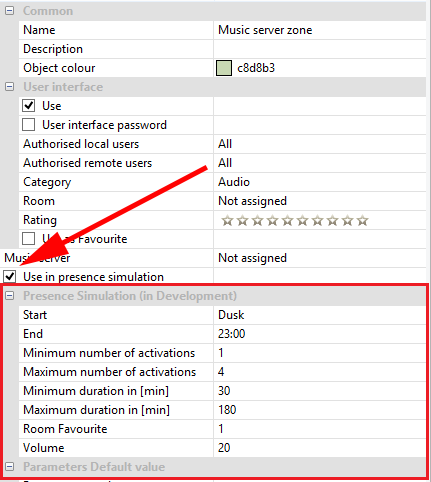Screen dimensions: 431x482
Task: Set rating to the first star
Action: 227,220
